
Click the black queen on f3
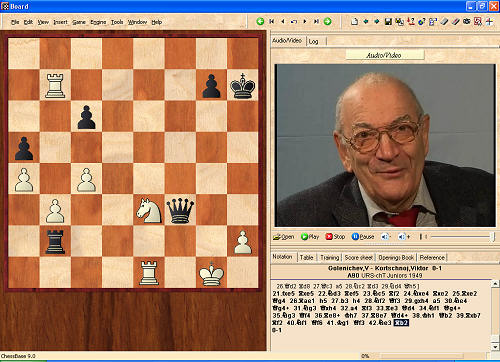(180, 210)
